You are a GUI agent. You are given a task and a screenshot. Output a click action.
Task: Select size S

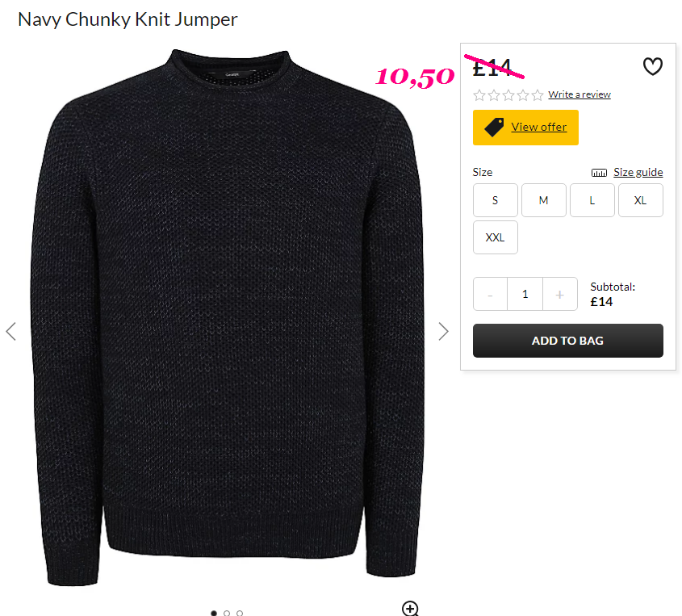click(x=495, y=200)
